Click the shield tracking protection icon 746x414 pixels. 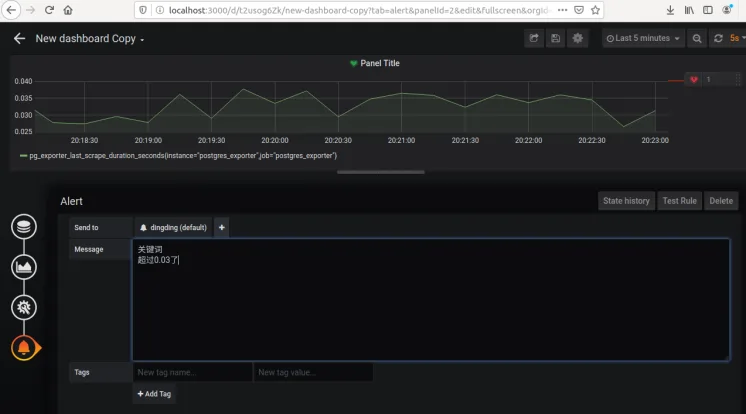click(x=143, y=10)
